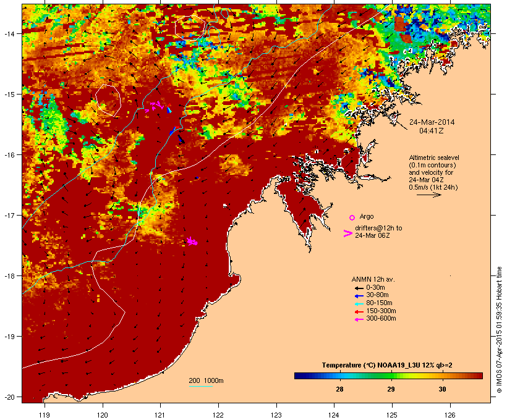Click the 123 longitude axis label
The height and width of the screenshot is (420, 507).
276,415
